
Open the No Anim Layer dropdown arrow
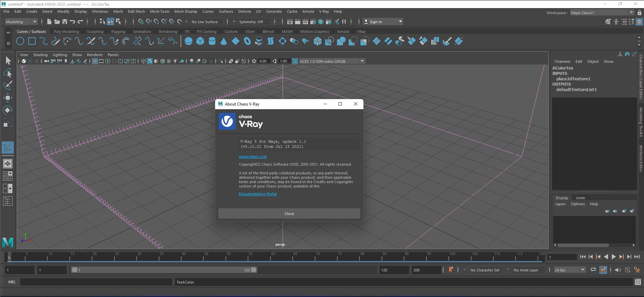point(508,270)
